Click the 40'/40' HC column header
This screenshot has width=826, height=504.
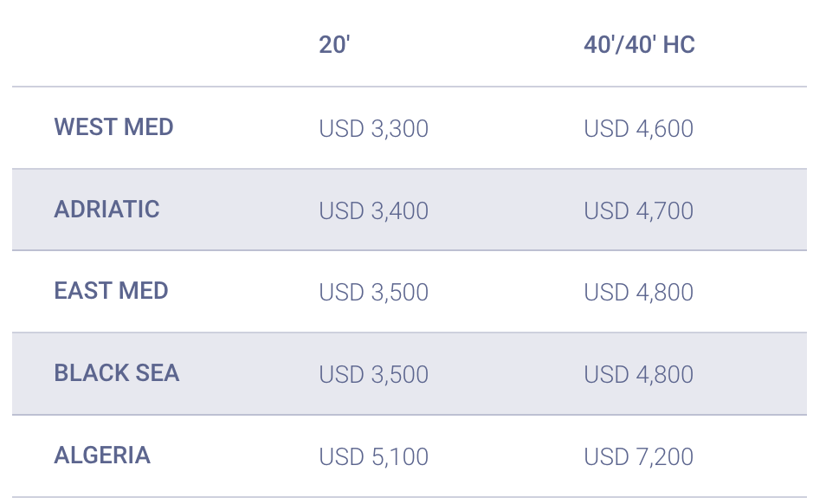coord(639,45)
